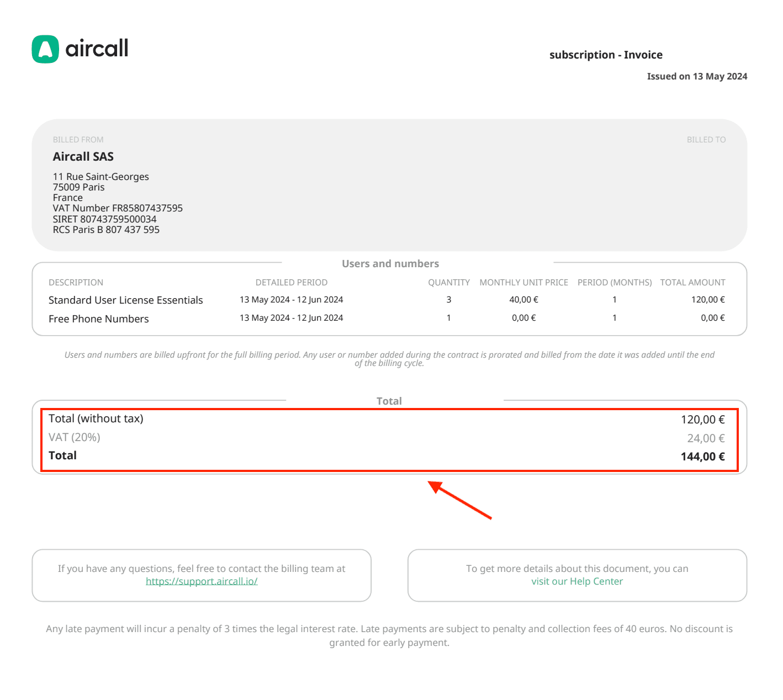Click the 'Issued on 13 May 2024' date
Viewport: 783px width, 700px height.
click(697, 76)
